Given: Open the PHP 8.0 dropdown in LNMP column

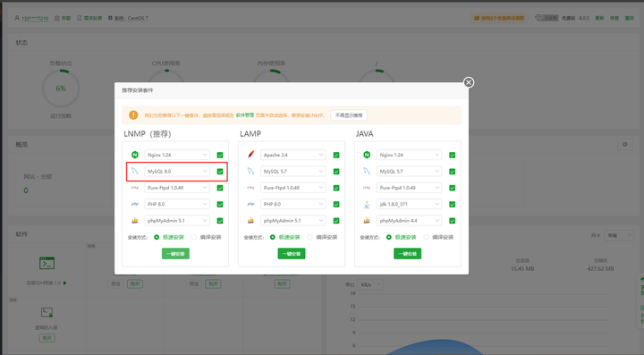Looking at the screenshot, I should pos(177,204).
